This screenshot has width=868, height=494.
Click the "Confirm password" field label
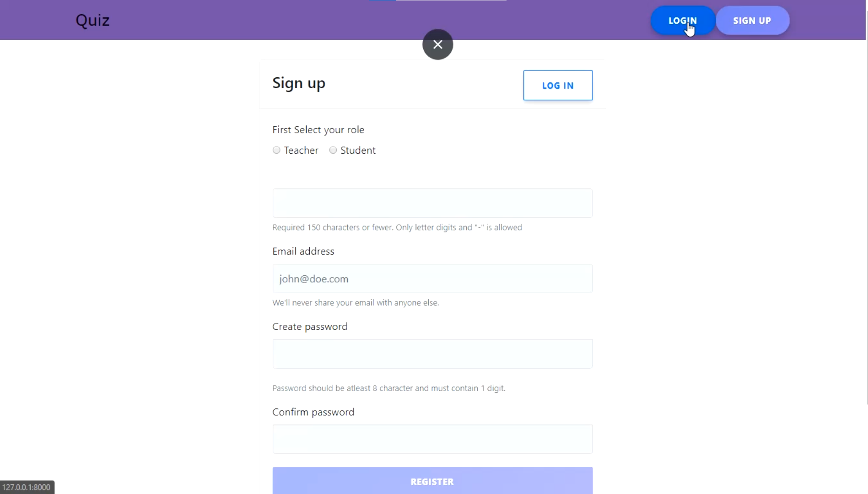point(313,412)
